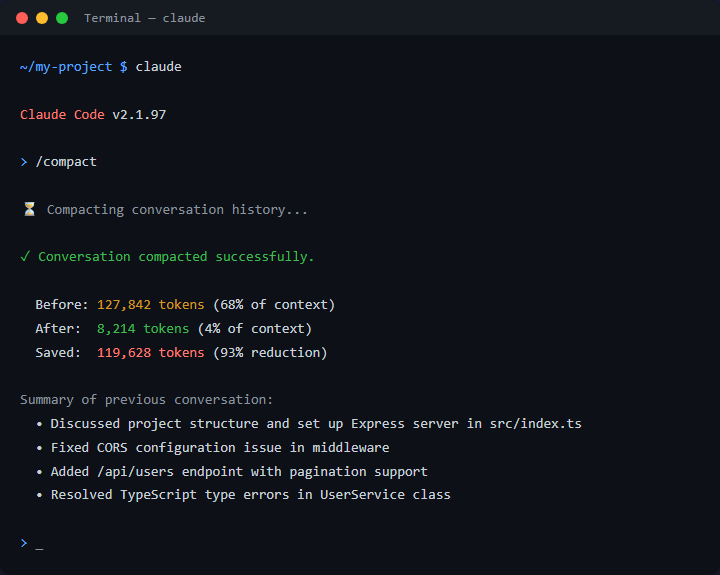The width and height of the screenshot is (720, 575).
Task: Click the red close window button
Action: 22,18
